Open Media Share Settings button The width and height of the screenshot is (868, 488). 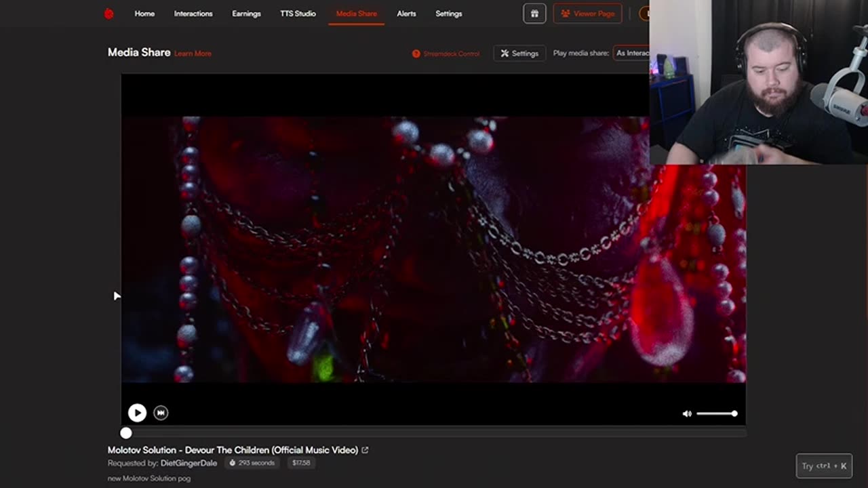(519, 54)
